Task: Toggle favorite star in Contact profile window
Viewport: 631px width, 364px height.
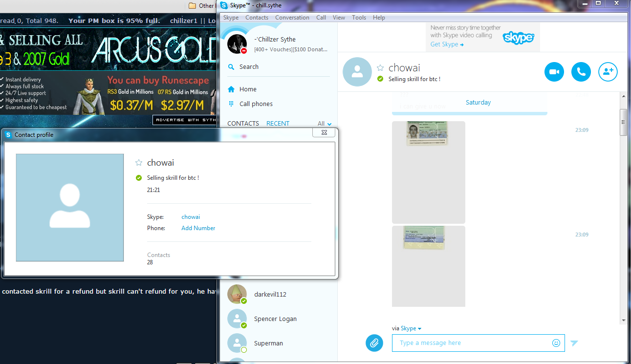Action: (x=139, y=163)
